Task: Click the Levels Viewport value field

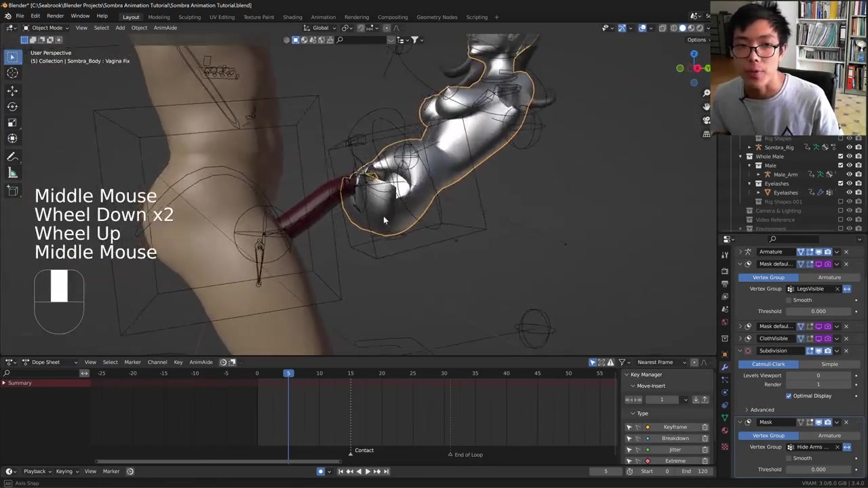Action: [818, 375]
